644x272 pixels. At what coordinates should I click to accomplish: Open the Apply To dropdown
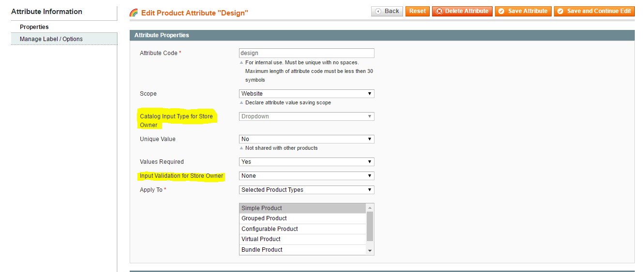(x=307, y=190)
